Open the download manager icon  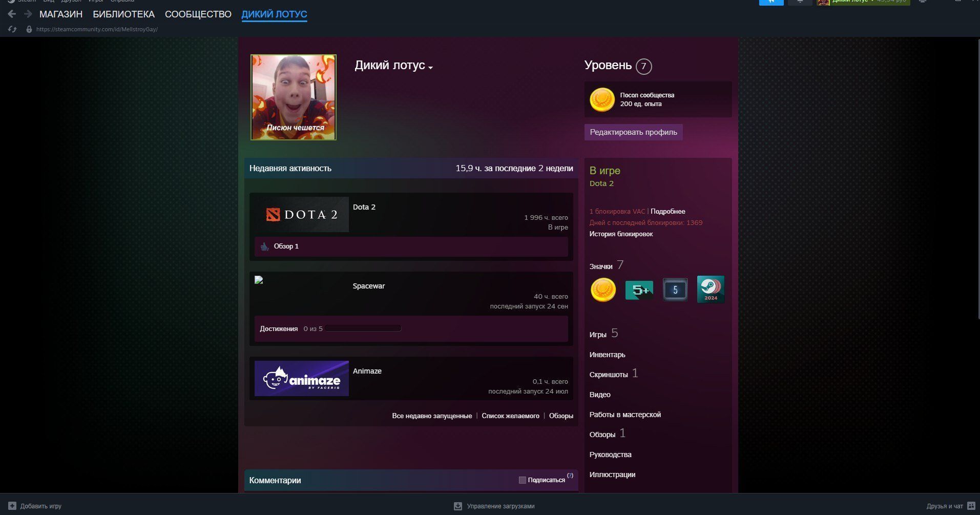tap(458, 506)
